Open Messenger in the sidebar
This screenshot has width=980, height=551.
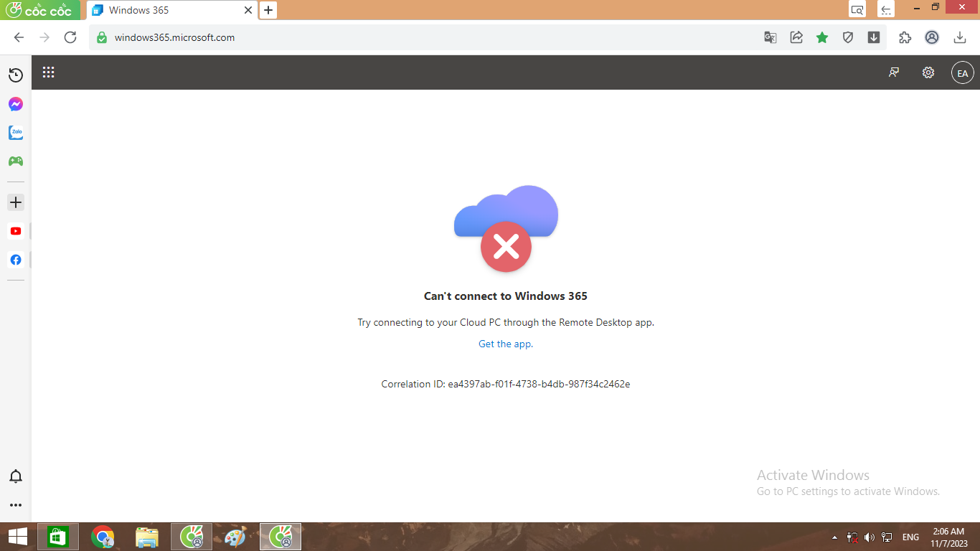[x=16, y=104]
